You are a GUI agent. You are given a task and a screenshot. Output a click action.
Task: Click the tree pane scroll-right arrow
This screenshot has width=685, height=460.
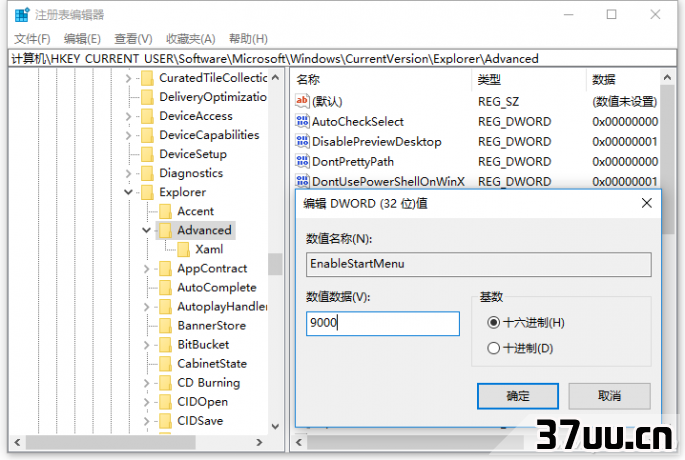(x=259, y=443)
